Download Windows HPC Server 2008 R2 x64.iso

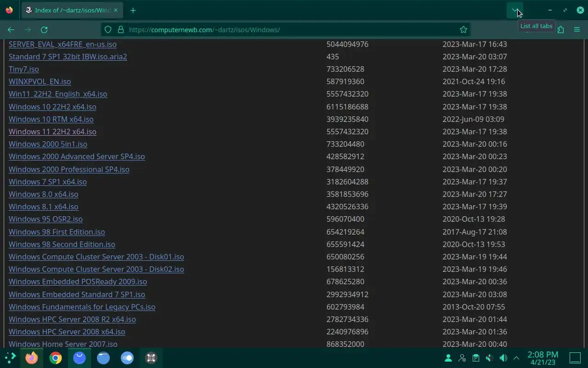tap(72, 319)
